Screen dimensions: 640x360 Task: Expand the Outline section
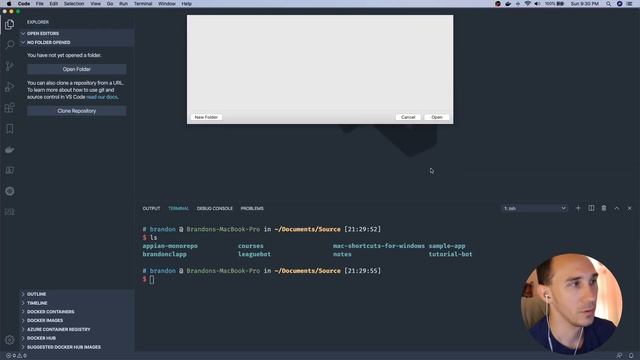[77, 294]
